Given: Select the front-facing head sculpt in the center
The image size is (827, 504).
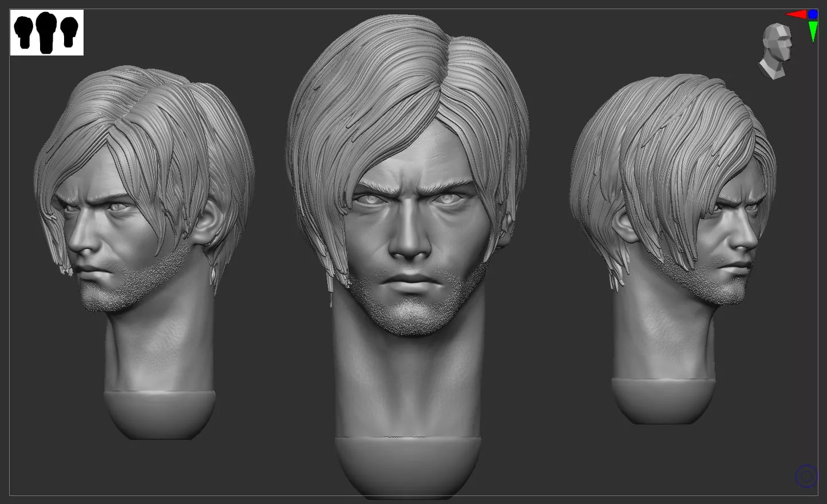Looking at the screenshot, I should click(407, 257).
